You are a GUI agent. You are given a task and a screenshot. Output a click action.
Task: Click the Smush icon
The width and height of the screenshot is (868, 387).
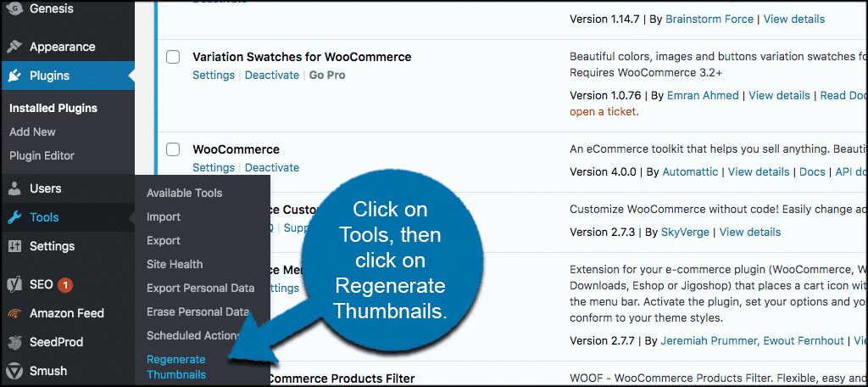pyautogui.click(x=14, y=371)
